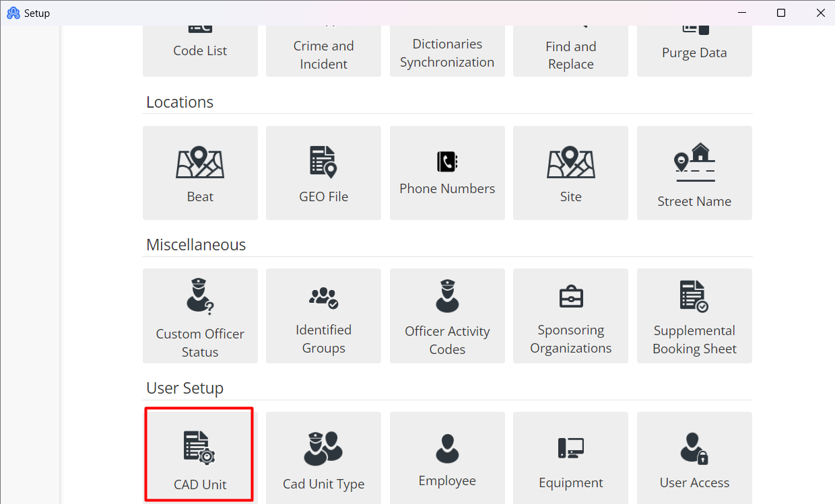Open Custom Officer Status settings
Image resolution: width=835 pixels, height=504 pixels.
point(200,316)
